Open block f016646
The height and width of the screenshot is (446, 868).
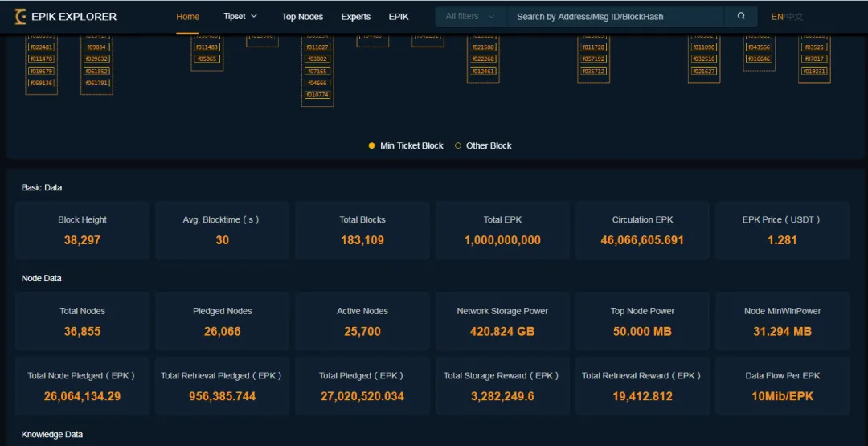(x=759, y=59)
